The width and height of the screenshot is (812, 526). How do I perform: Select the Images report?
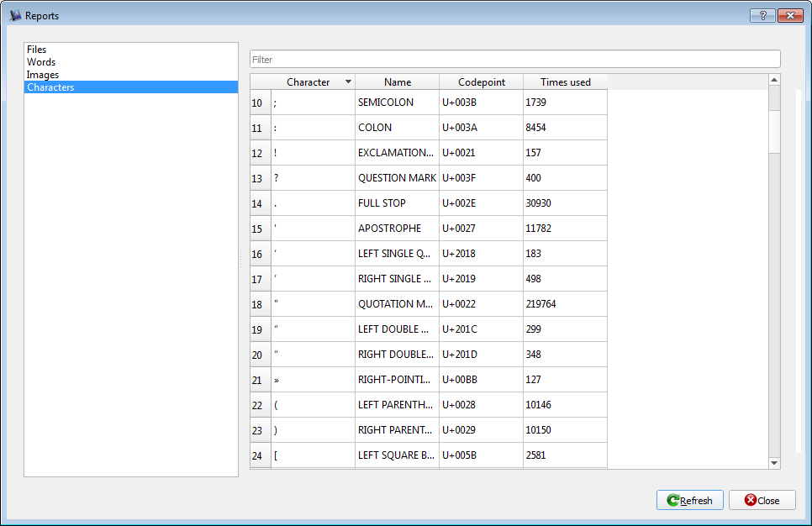131,75
